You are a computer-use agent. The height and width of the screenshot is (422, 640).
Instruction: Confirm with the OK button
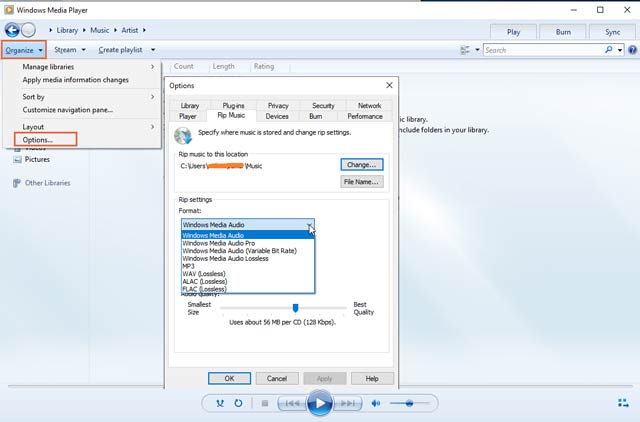(x=229, y=378)
